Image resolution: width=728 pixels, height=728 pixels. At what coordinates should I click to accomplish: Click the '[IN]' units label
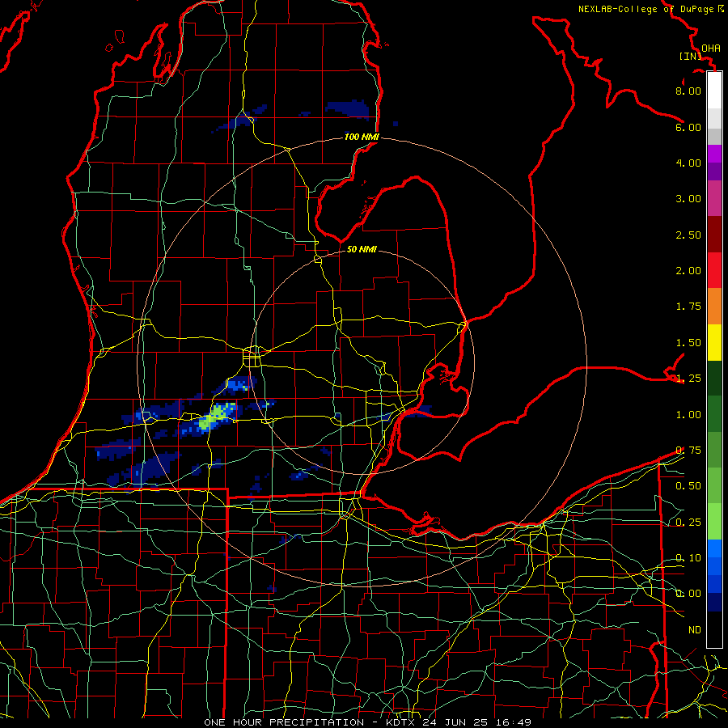pyautogui.click(x=691, y=56)
